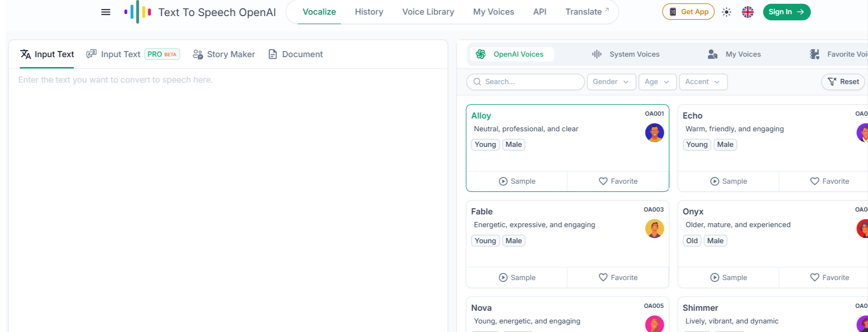Play the Onyx voice Sample
Viewport: 868px width, 332px height.
click(729, 278)
